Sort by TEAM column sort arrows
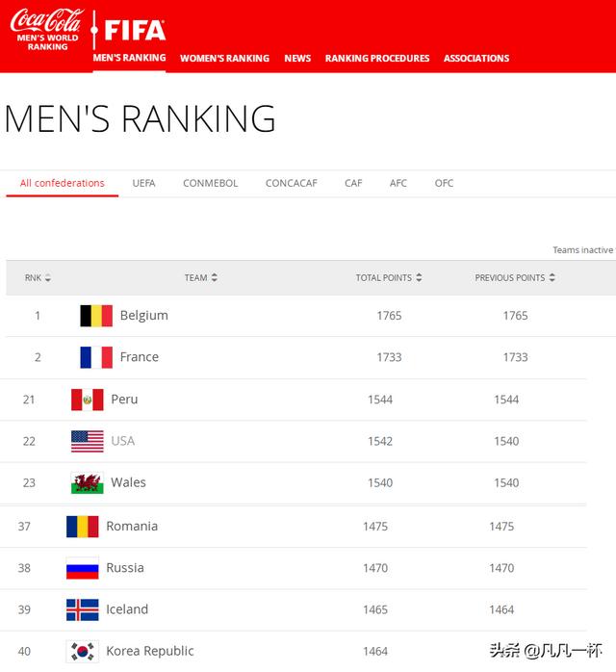The image size is (616, 672). [x=215, y=277]
